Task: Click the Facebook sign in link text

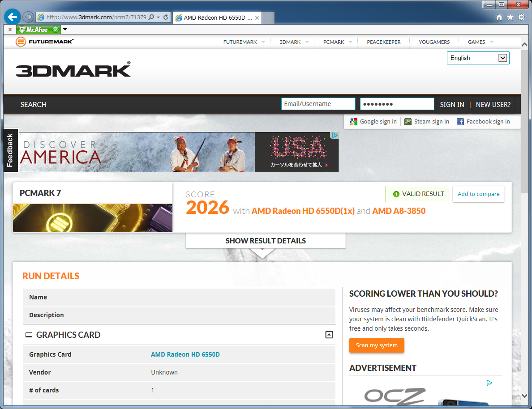Action: tap(488, 122)
